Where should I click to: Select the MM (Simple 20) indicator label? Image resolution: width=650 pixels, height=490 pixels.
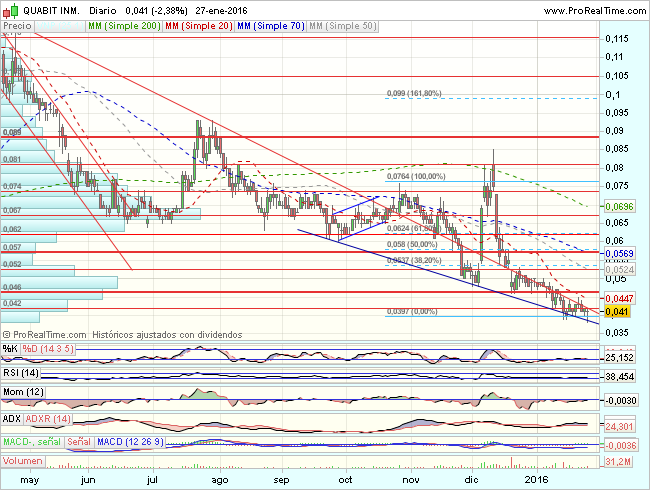[x=199, y=26]
